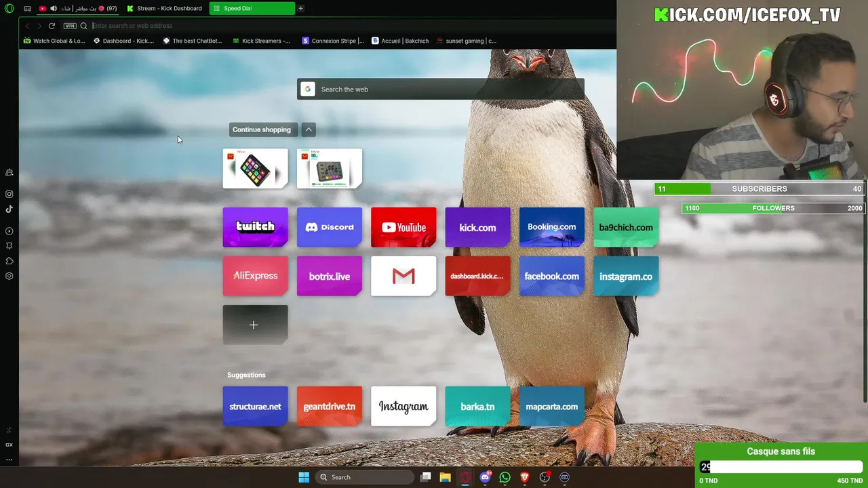868x488 pixels.
Task: Open the botrix.live speed dial tile
Action: pyautogui.click(x=330, y=276)
